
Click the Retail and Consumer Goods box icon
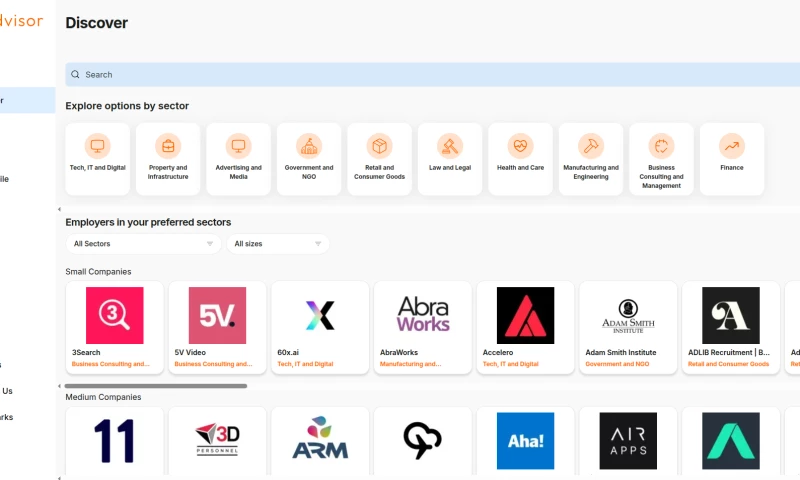[379, 146]
